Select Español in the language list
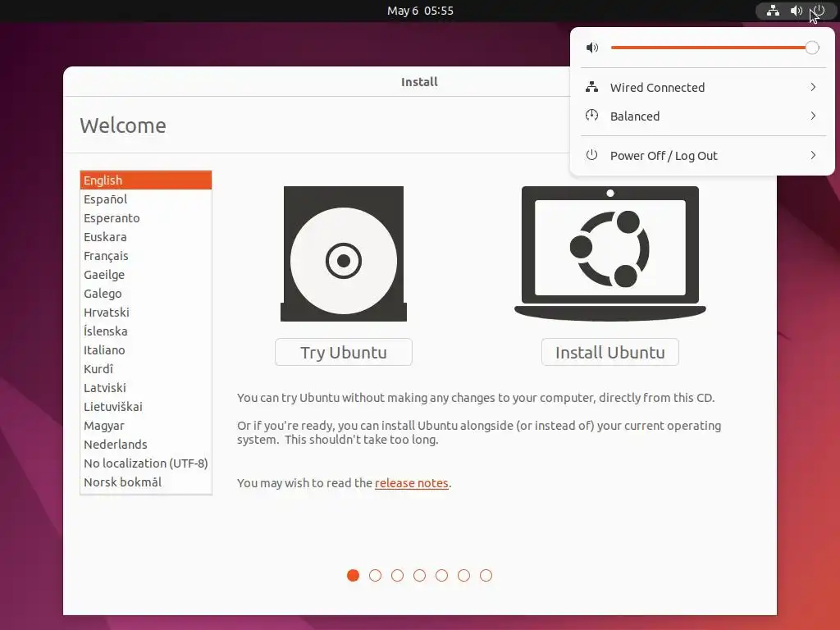 pos(146,199)
